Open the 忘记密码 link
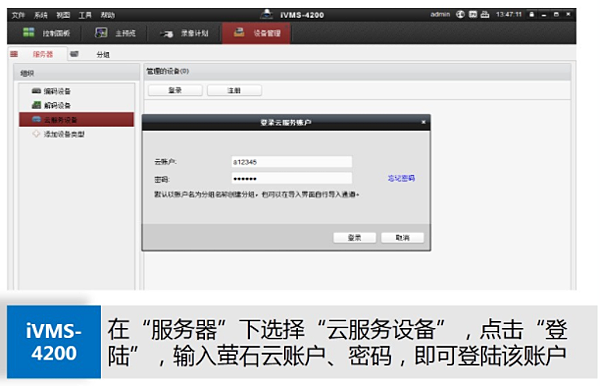 (401, 178)
